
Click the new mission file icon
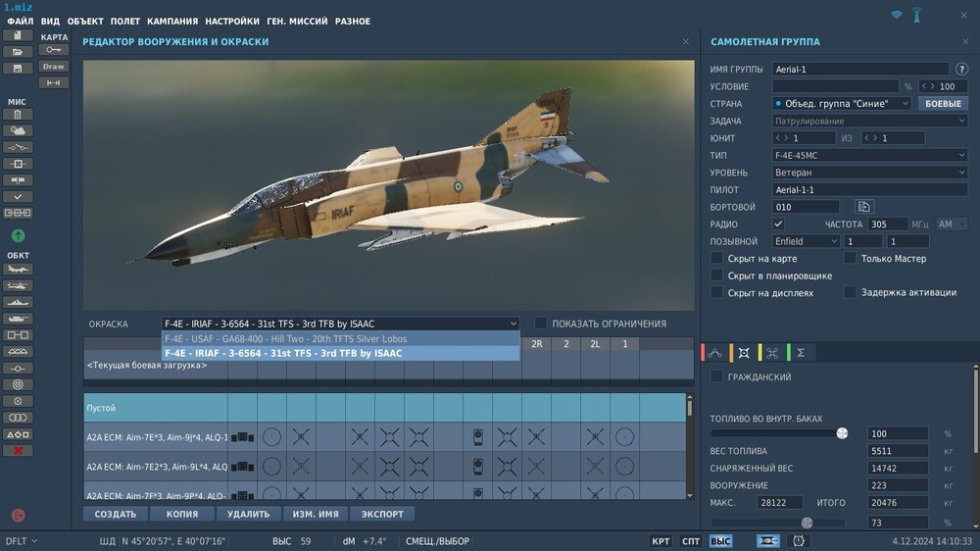pyautogui.click(x=18, y=35)
